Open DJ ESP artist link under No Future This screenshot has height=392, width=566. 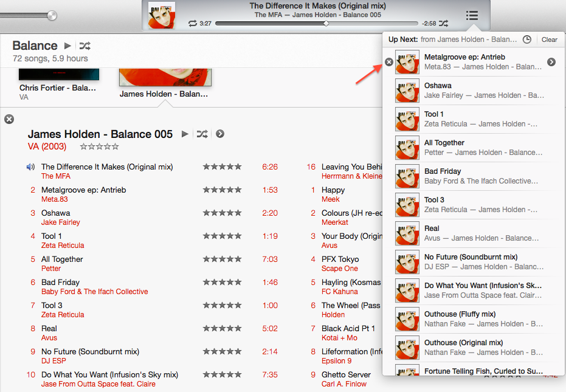tap(53, 361)
